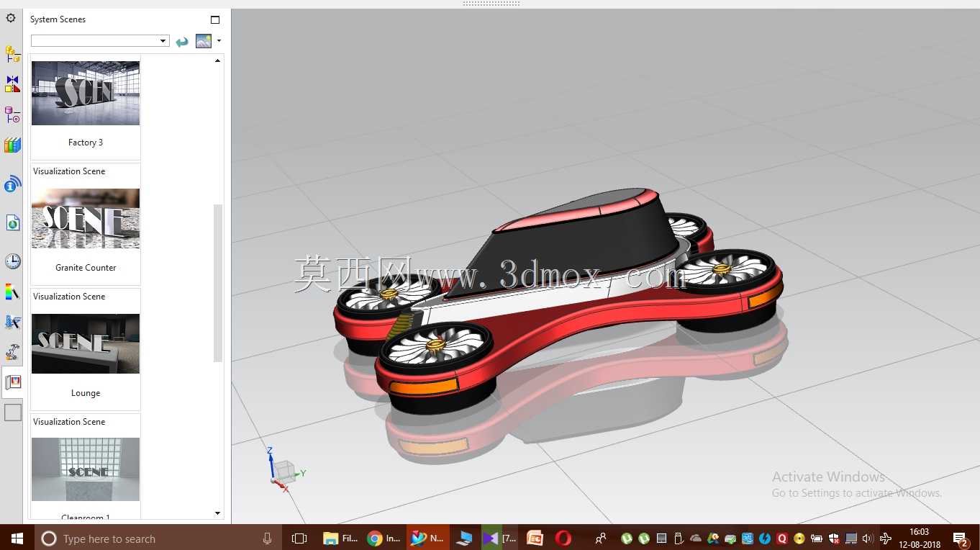Select the Granite Counter scene thumbnail
The width and height of the screenshot is (980, 550).
(x=86, y=218)
